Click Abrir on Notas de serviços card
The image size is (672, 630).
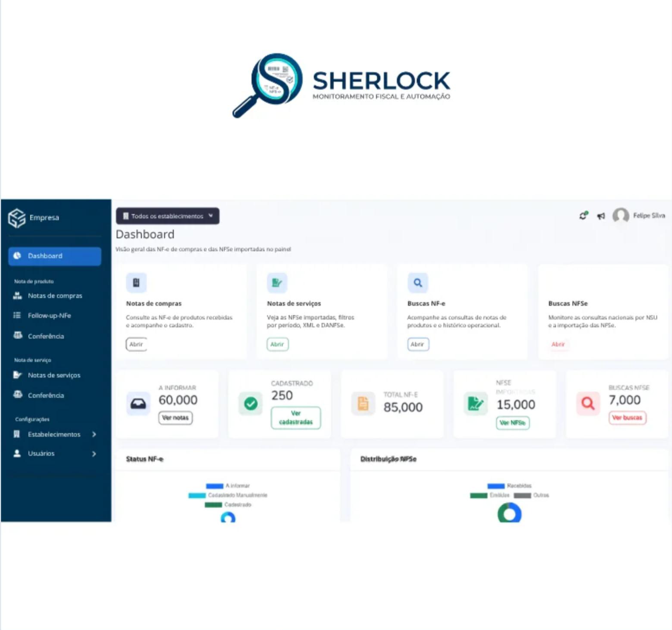click(x=277, y=344)
